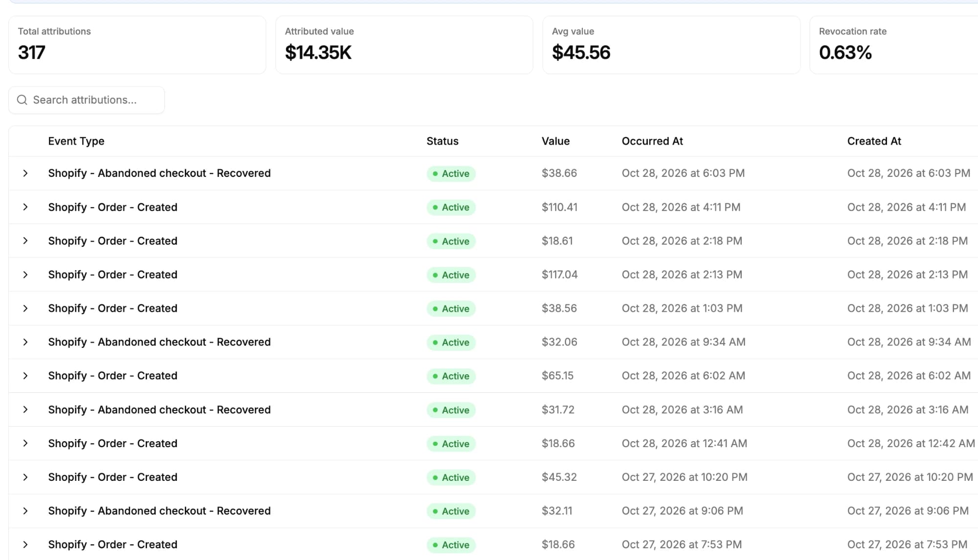Expand the $18.61 order row chevron
Image resolution: width=978 pixels, height=560 pixels.
pos(25,241)
